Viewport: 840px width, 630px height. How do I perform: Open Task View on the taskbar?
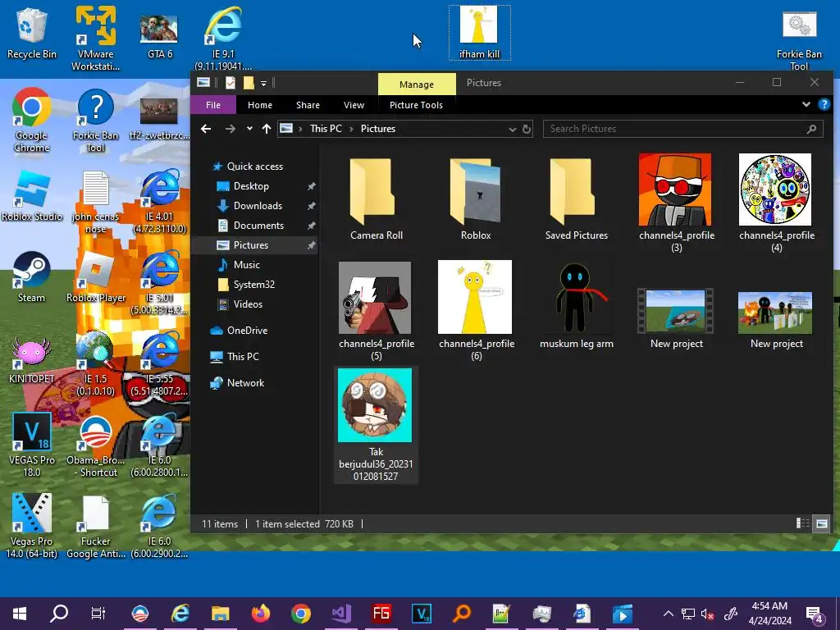click(98, 614)
